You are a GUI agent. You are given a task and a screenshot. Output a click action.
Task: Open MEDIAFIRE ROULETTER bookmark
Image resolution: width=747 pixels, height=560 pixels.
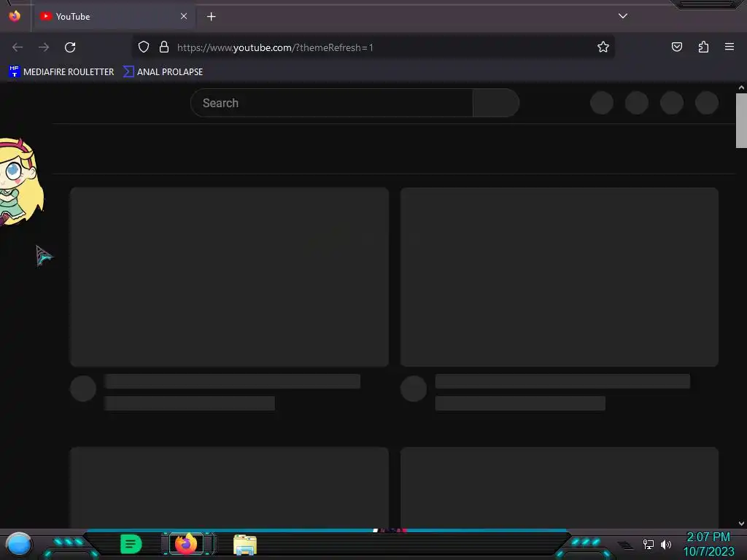61,72
